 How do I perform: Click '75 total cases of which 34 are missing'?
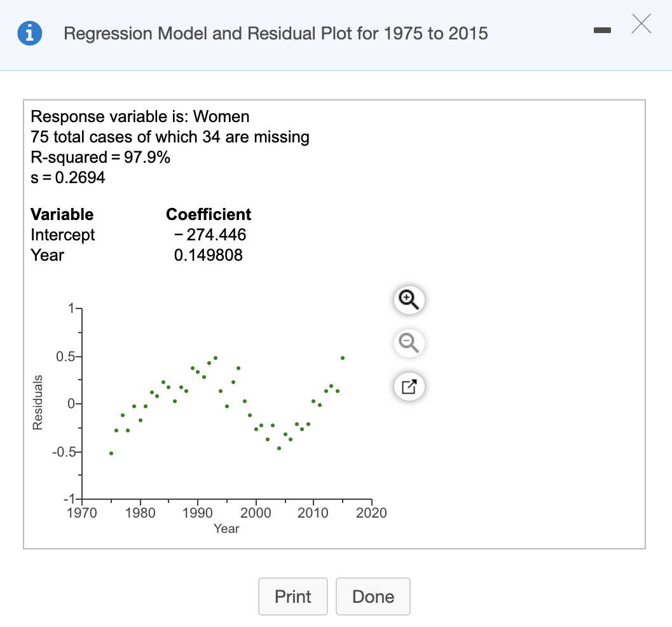tap(170, 137)
